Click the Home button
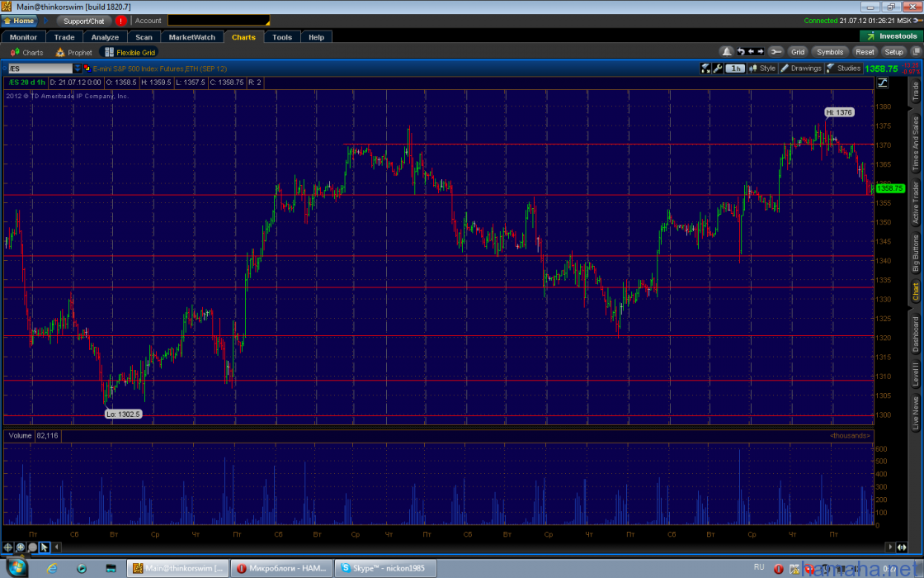Image resolution: width=924 pixels, height=578 pixels. coord(20,21)
